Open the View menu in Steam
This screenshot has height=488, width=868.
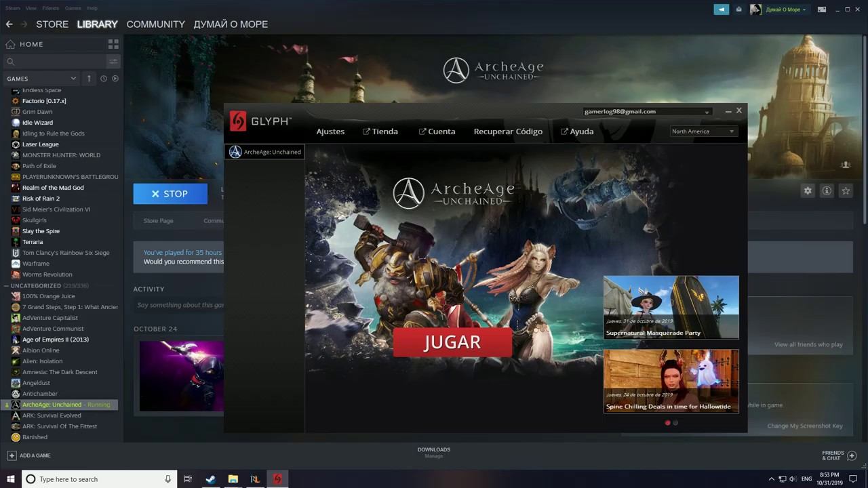[x=31, y=8]
